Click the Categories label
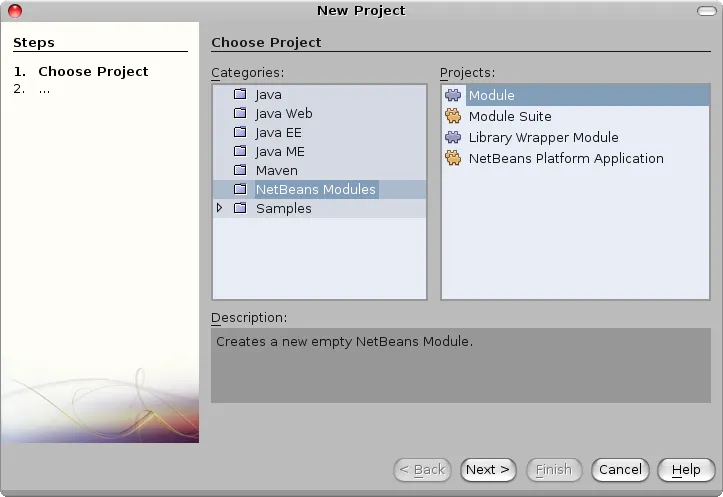 point(248,73)
